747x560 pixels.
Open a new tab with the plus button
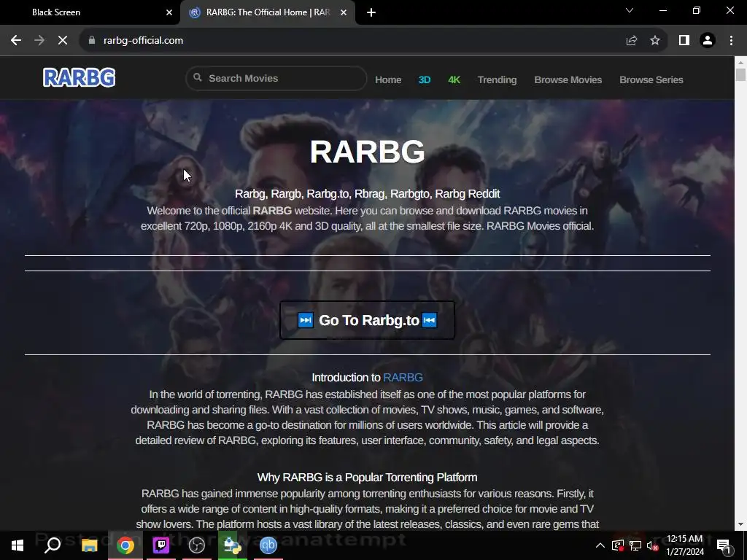click(371, 12)
